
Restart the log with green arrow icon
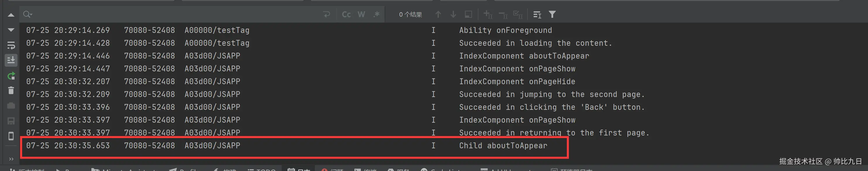pos(11,75)
